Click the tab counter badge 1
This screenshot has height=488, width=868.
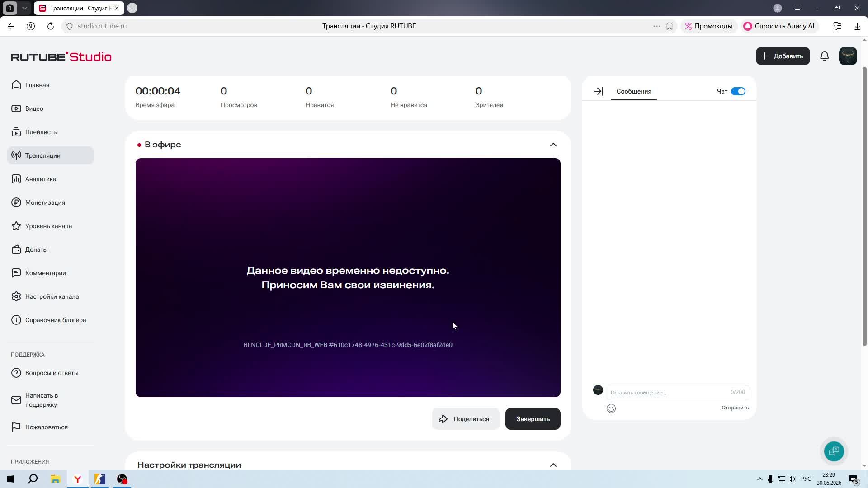pos(10,8)
